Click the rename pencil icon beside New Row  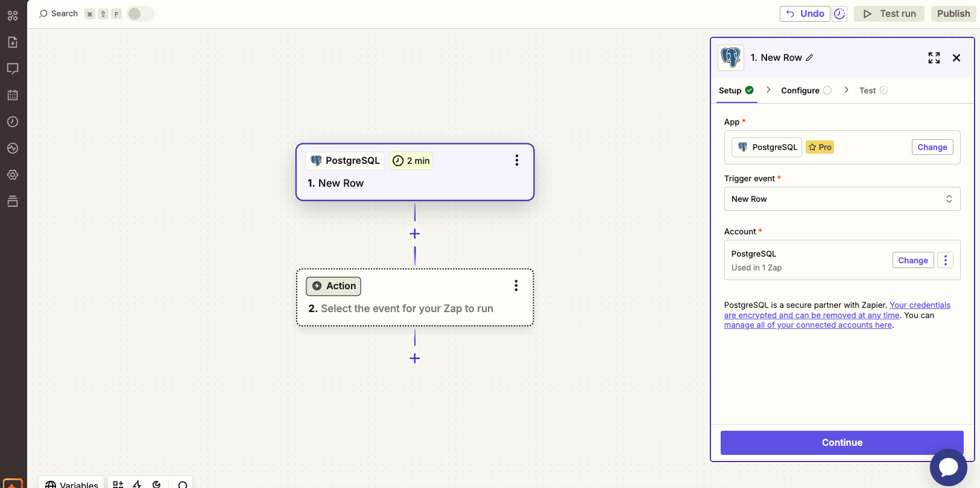(x=810, y=58)
